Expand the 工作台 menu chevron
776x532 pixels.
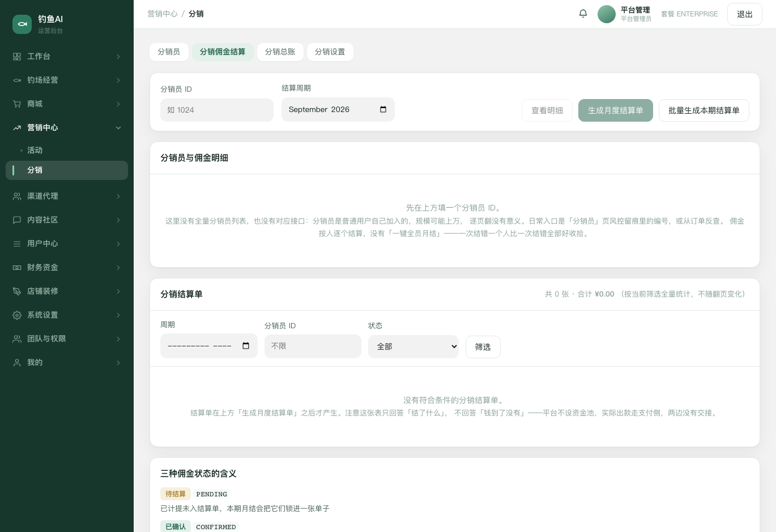tap(118, 57)
